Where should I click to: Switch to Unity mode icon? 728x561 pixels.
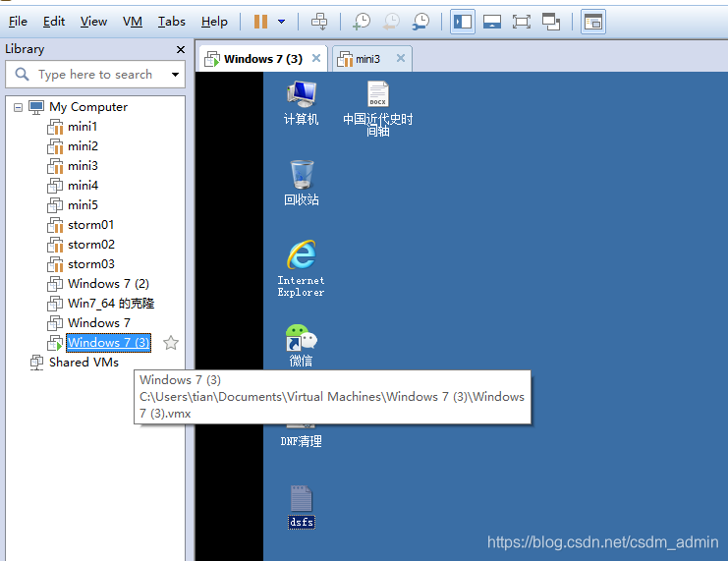551,22
